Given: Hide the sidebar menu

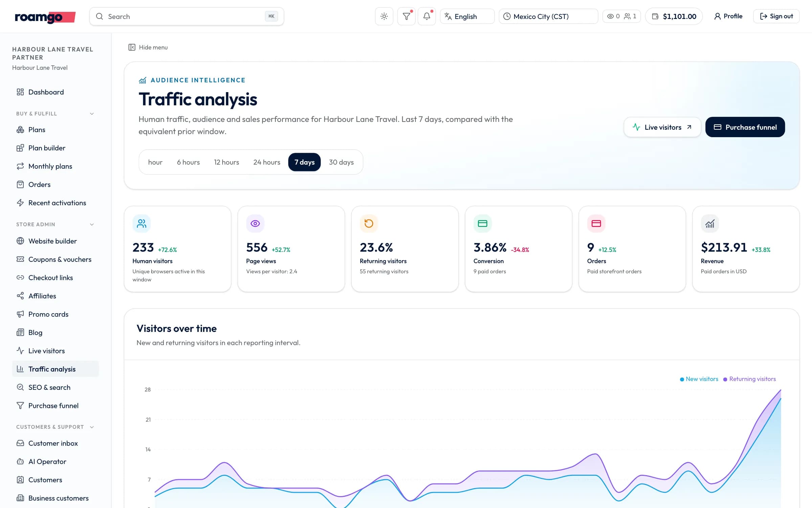Looking at the screenshot, I should click(148, 47).
